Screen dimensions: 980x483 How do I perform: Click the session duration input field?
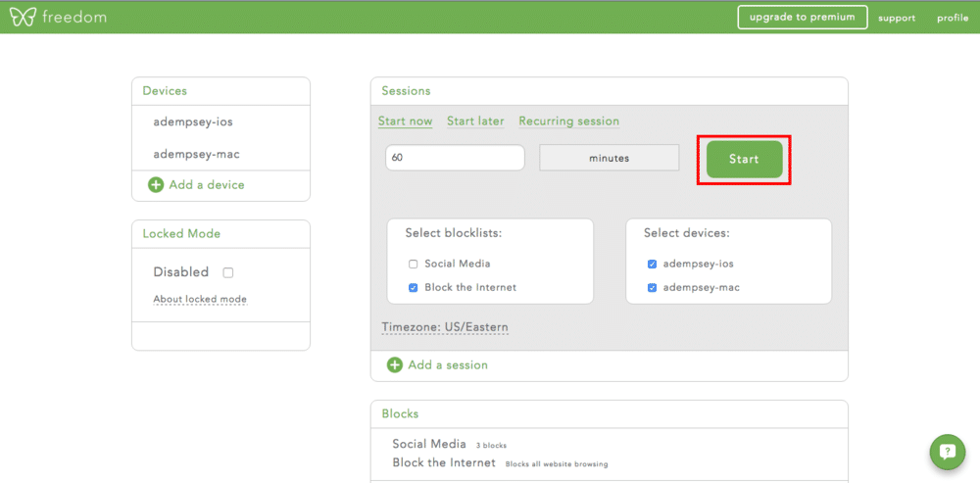click(455, 158)
